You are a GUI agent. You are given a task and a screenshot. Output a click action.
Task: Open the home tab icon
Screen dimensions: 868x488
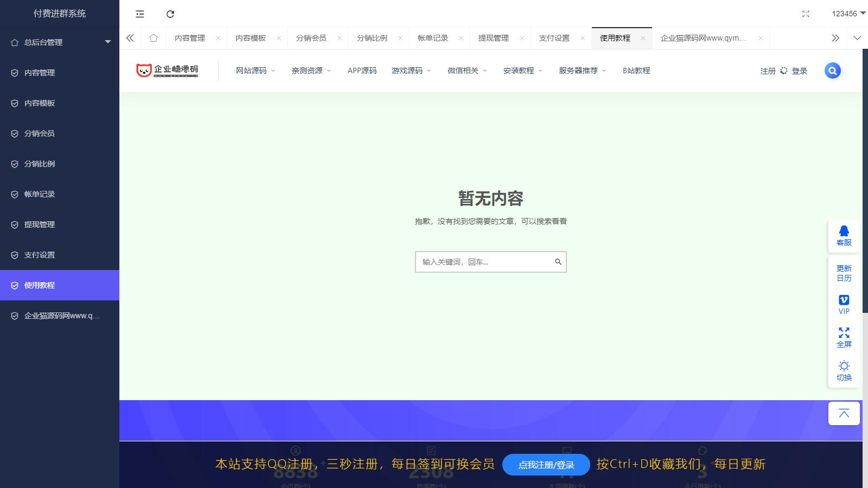click(154, 38)
